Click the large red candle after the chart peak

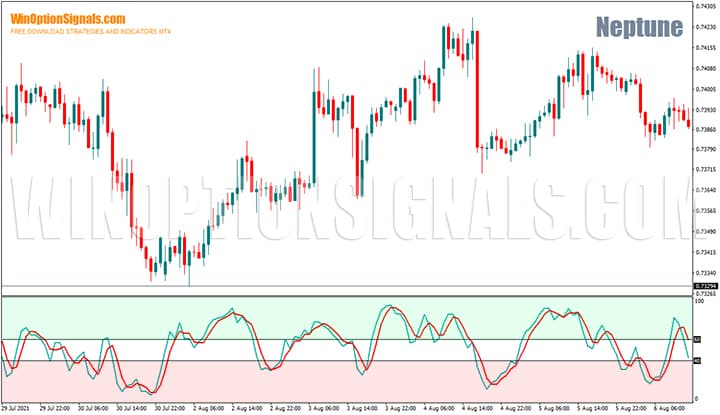pos(478,90)
